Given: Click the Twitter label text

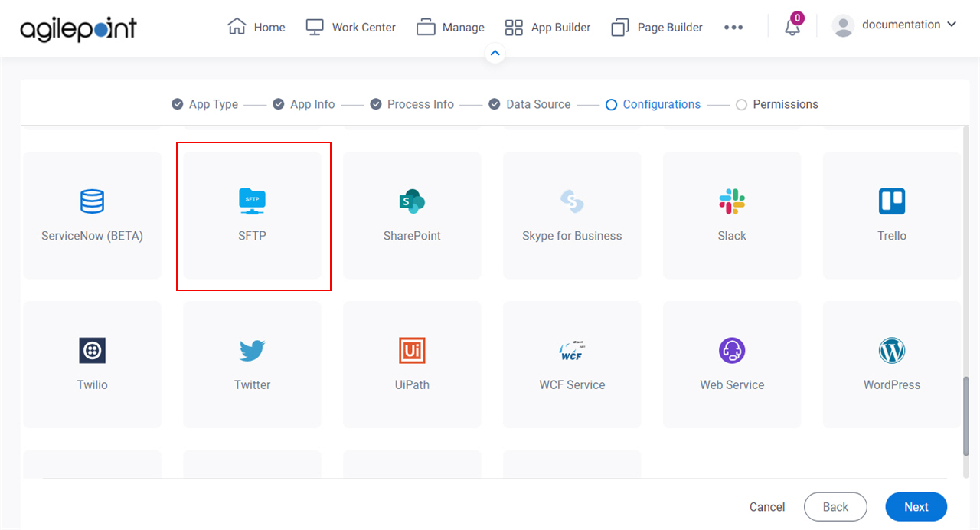Looking at the screenshot, I should pos(252,384).
